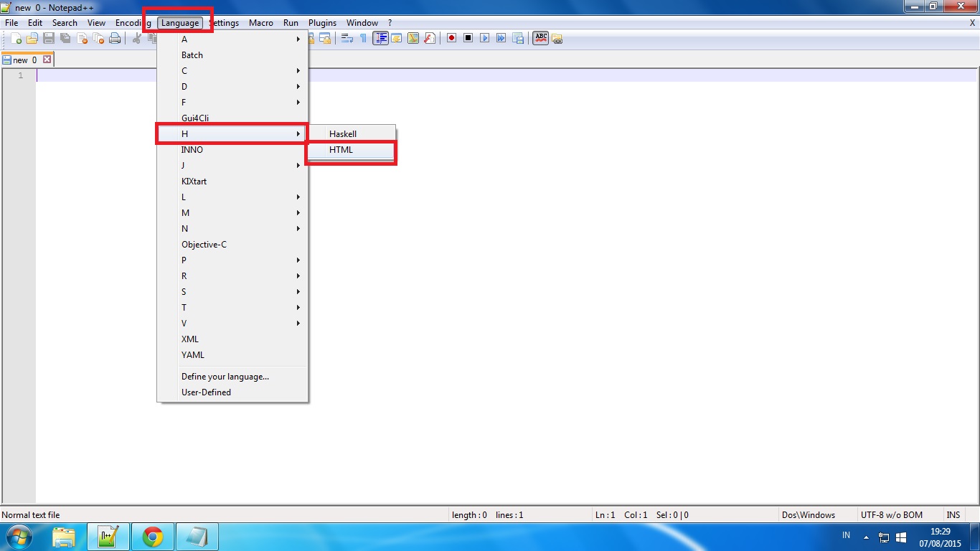980x551 pixels.
Task: Click the Open file folder icon
Action: tap(32, 38)
